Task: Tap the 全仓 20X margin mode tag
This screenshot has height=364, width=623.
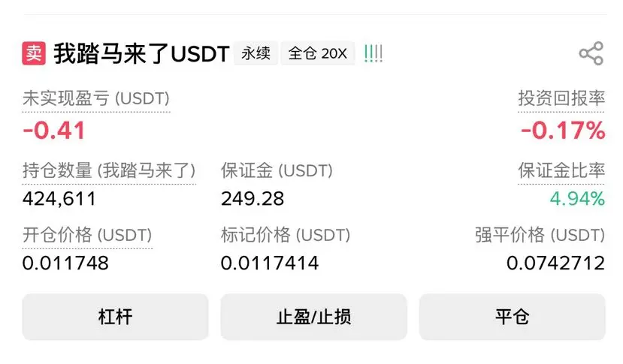Action: pyautogui.click(x=317, y=53)
